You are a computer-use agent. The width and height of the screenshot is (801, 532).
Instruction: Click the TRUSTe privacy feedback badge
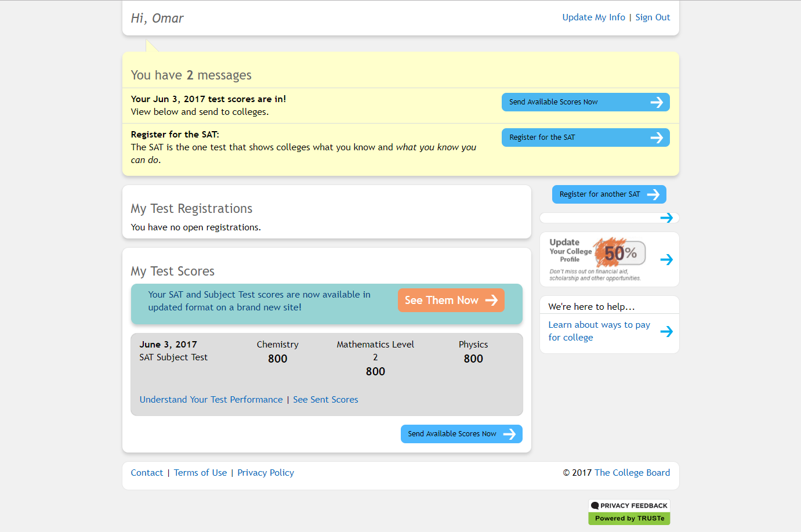[x=629, y=505]
